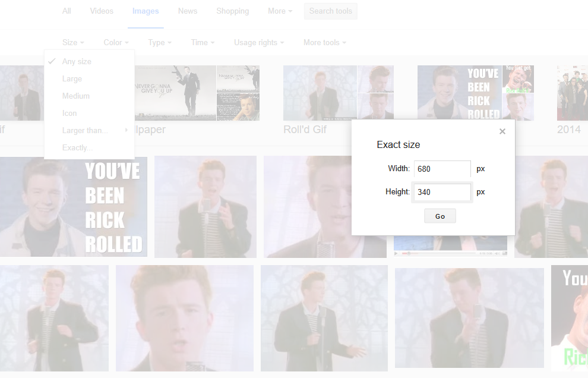The height and width of the screenshot is (378, 588).
Task: Click the checkmark beside Any size
Action: [52, 61]
